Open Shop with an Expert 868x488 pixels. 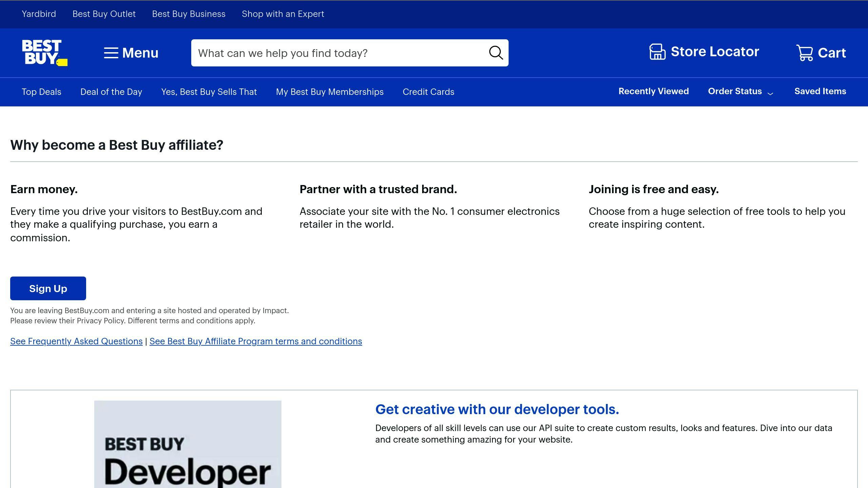pyautogui.click(x=283, y=14)
